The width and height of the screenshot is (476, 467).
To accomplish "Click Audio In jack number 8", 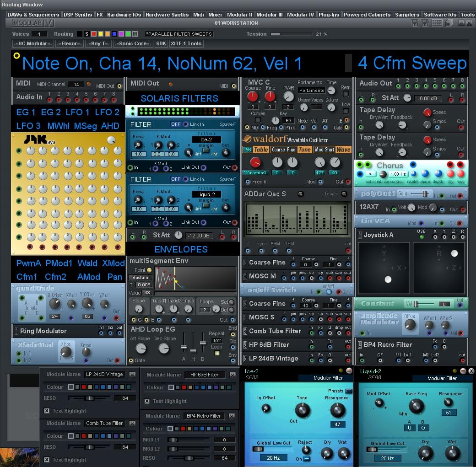I will pos(114,100).
